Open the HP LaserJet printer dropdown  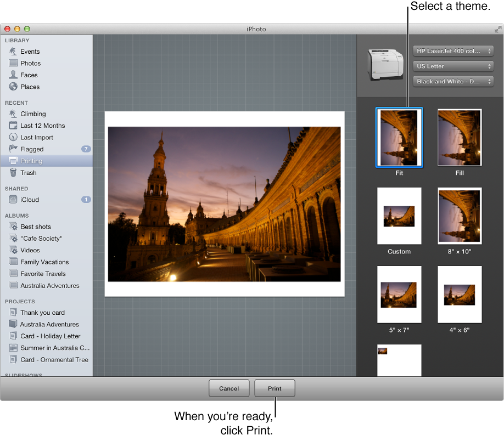pos(453,50)
